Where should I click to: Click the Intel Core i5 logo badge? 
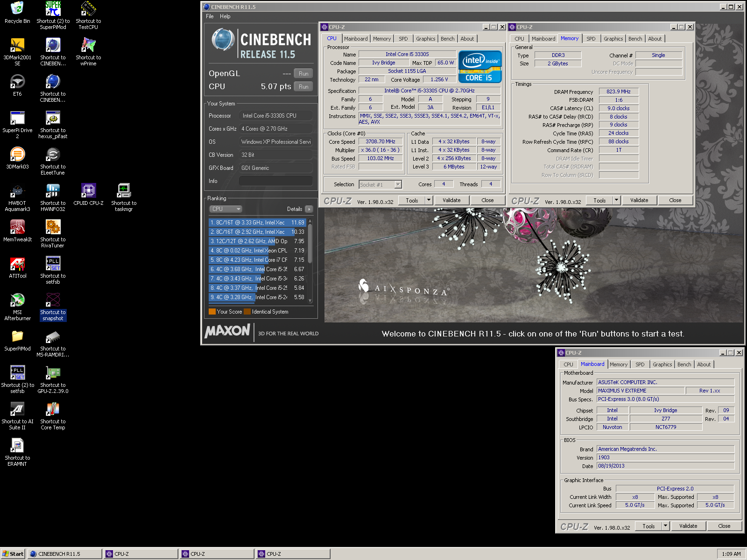tap(480, 67)
